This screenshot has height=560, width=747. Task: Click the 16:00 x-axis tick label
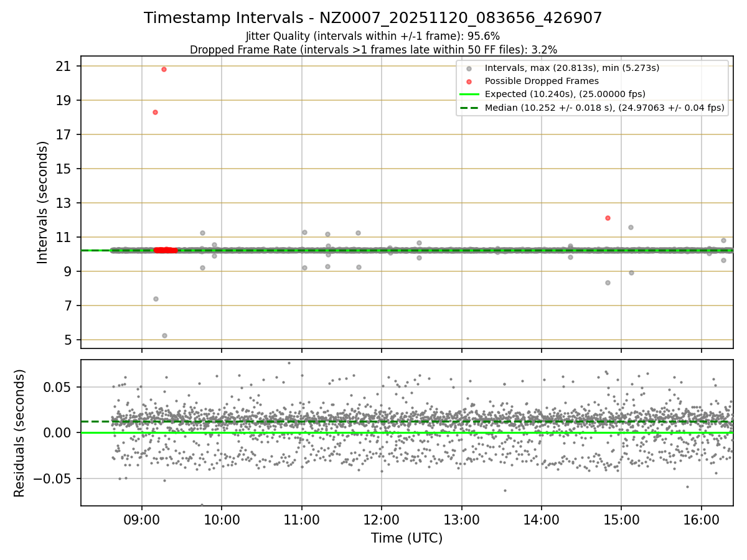(x=702, y=520)
